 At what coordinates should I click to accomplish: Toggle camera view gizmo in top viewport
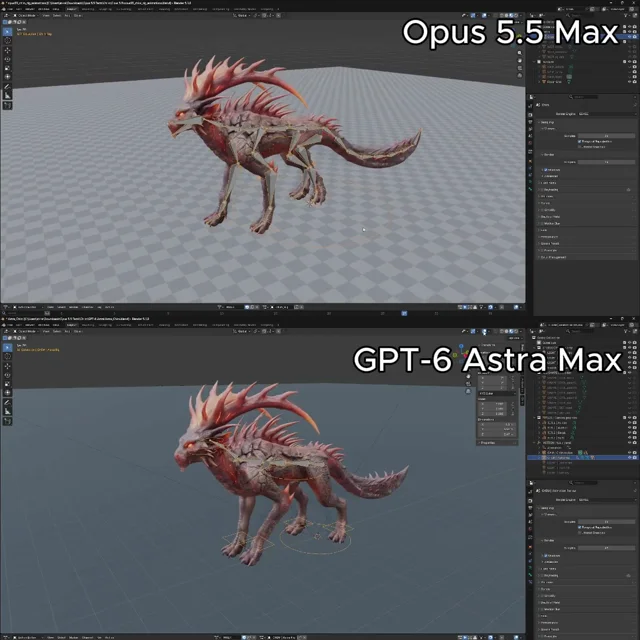pos(520,68)
